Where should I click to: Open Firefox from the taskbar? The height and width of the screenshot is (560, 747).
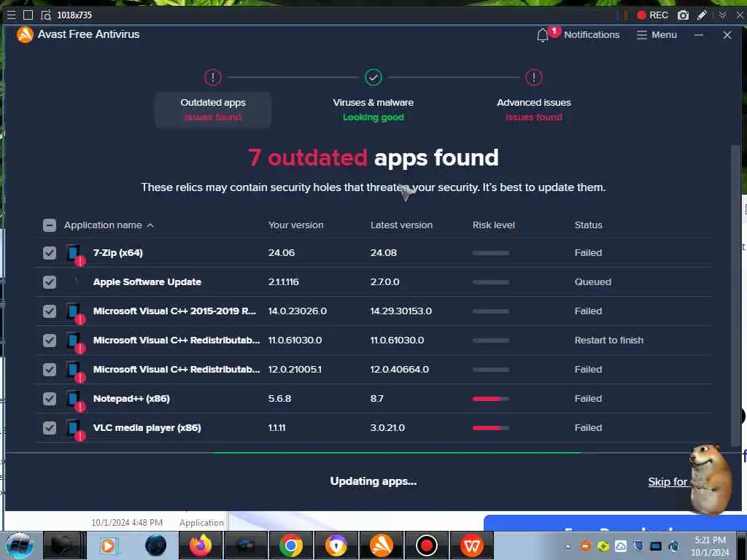pyautogui.click(x=201, y=545)
